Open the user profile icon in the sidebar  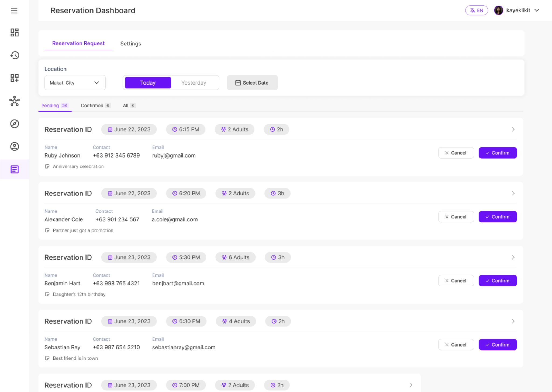(x=15, y=147)
